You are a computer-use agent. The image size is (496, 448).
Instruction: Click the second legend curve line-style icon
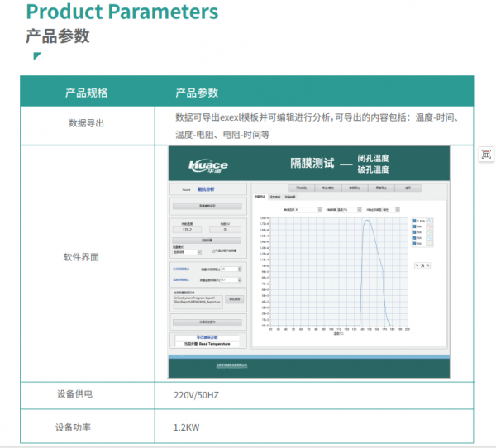[x=429, y=227]
